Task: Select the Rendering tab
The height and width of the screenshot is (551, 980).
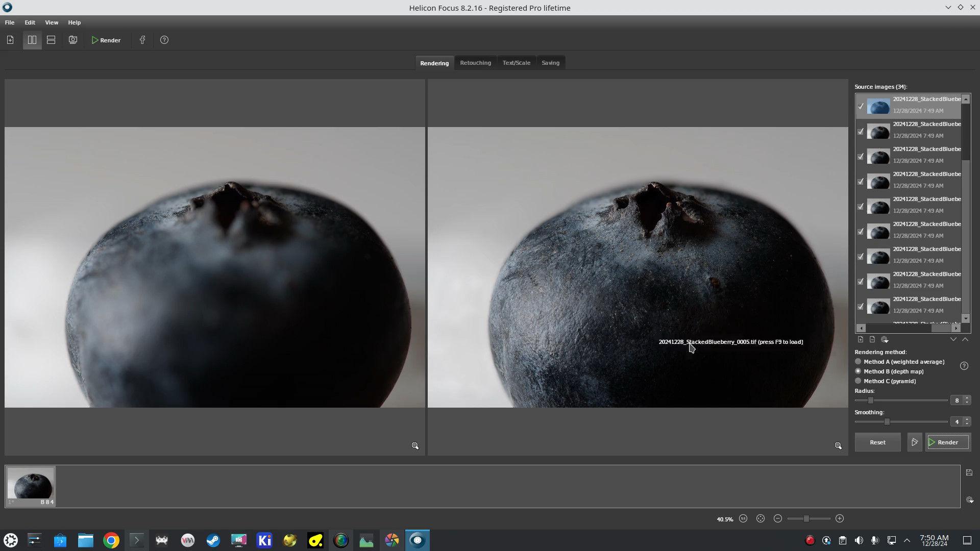Action: 434,63
